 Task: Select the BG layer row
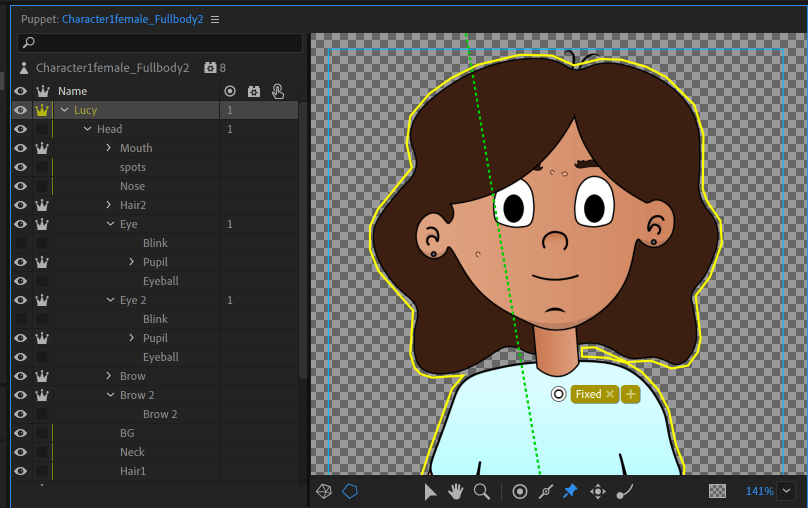tap(155, 433)
